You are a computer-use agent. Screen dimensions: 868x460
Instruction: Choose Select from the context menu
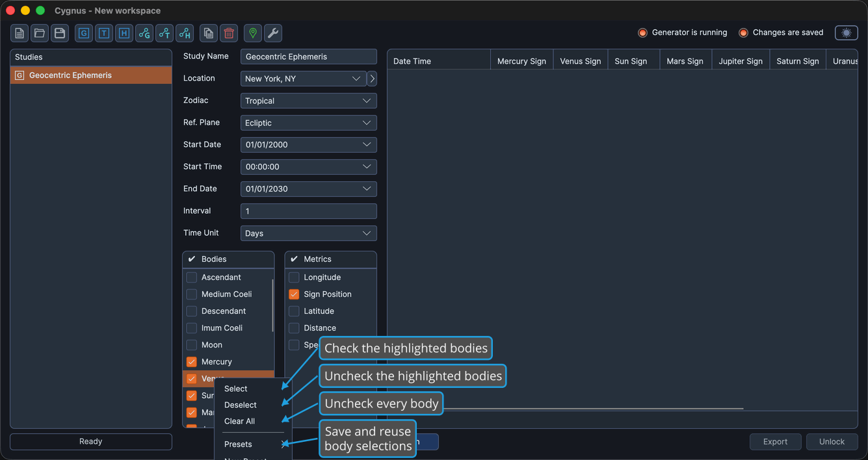(254, 389)
